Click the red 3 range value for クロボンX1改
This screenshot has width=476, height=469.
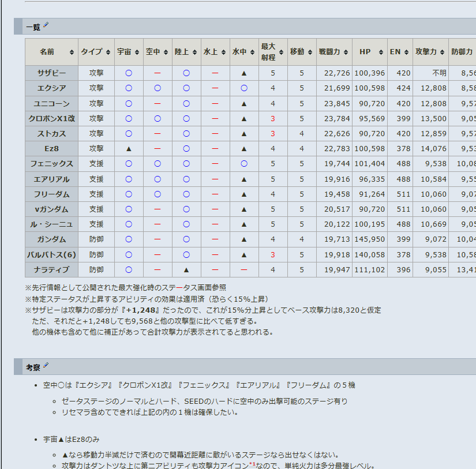pyautogui.click(x=273, y=119)
